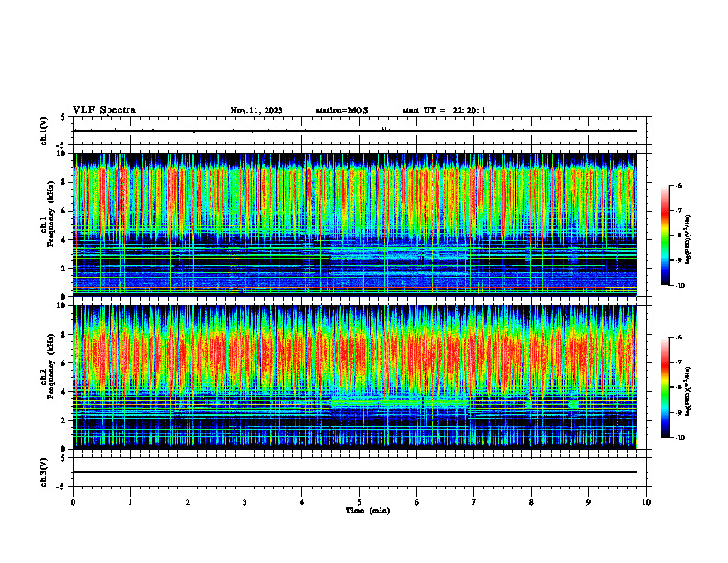Select the date label "Nov.11, 2023"
The width and height of the screenshot is (728, 563).
pyautogui.click(x=256, y=110)
